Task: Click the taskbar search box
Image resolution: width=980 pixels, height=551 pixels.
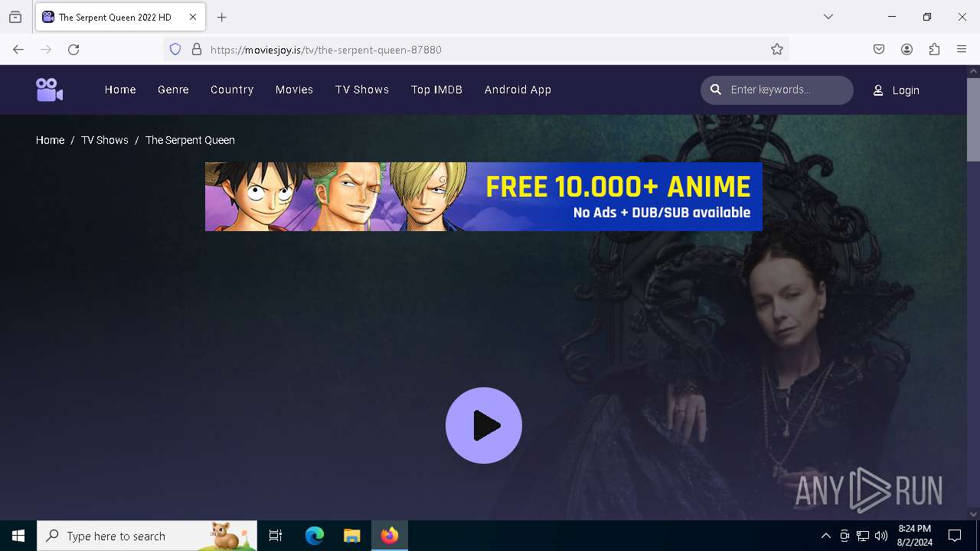Action: click(x=147, y=536)
